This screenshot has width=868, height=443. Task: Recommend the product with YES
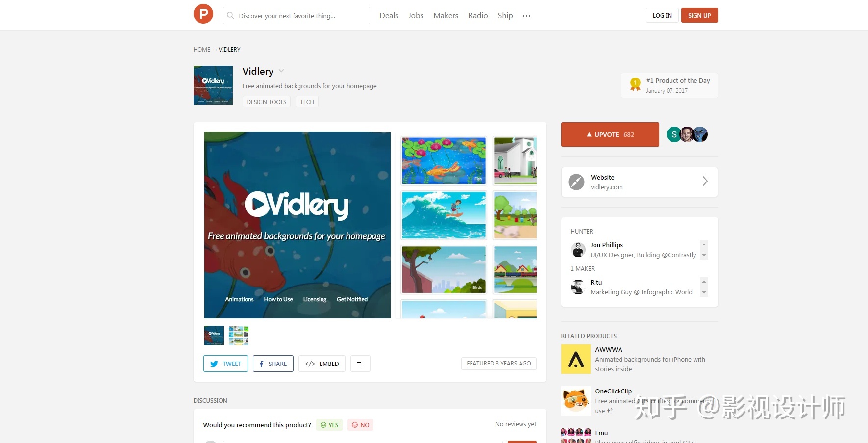329,425
